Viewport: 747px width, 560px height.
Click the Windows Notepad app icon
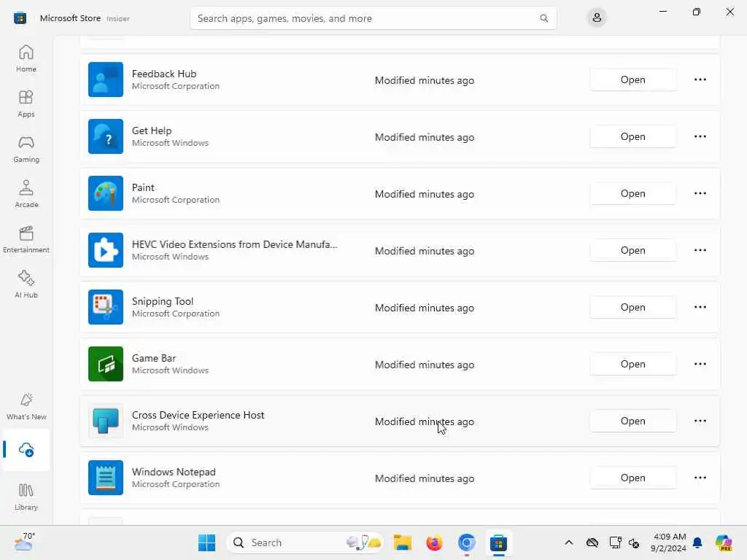coord(106,478)
